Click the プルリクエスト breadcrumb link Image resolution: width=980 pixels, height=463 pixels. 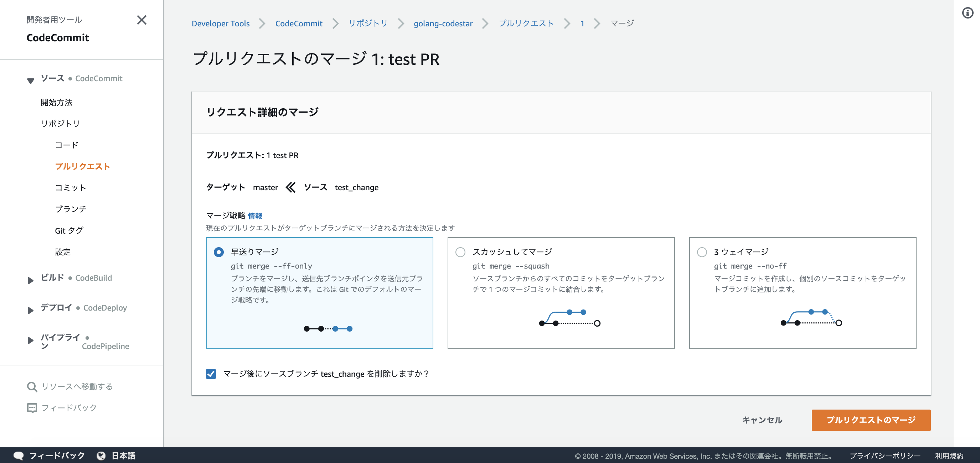tap(526, 23)
